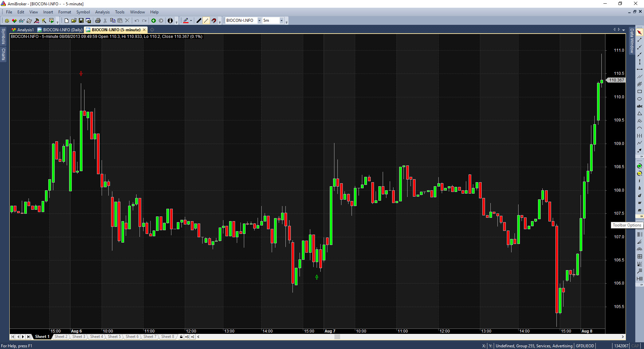Click the scrollbar right arrow
This screenshot has width=644, height=349.
[623, 337]
